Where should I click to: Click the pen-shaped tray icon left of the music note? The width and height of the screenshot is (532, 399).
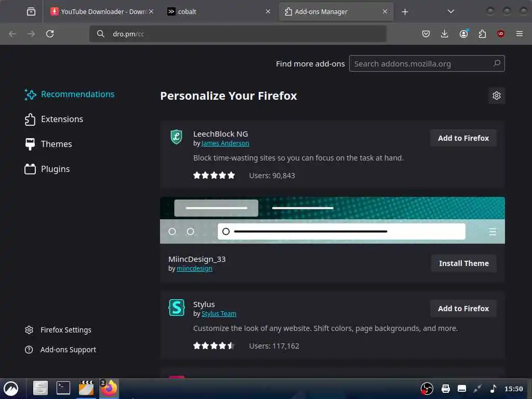click(477, 389)
